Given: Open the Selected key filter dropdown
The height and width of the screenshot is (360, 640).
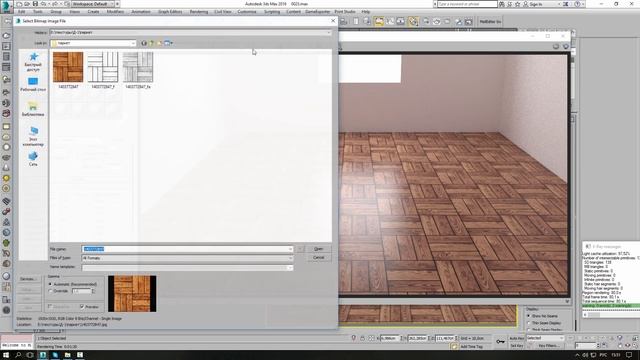Looking at the screenshot, I should tap(545, 338).
